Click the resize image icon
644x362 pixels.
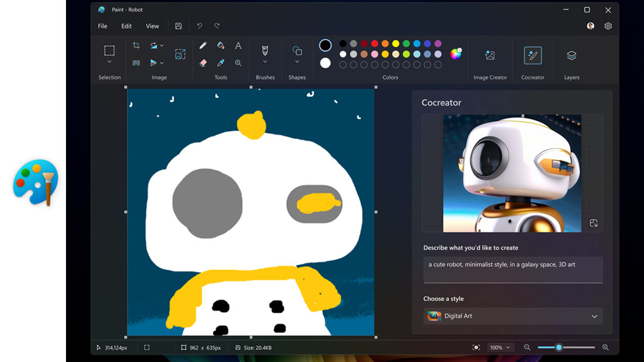tap(180, 54)
